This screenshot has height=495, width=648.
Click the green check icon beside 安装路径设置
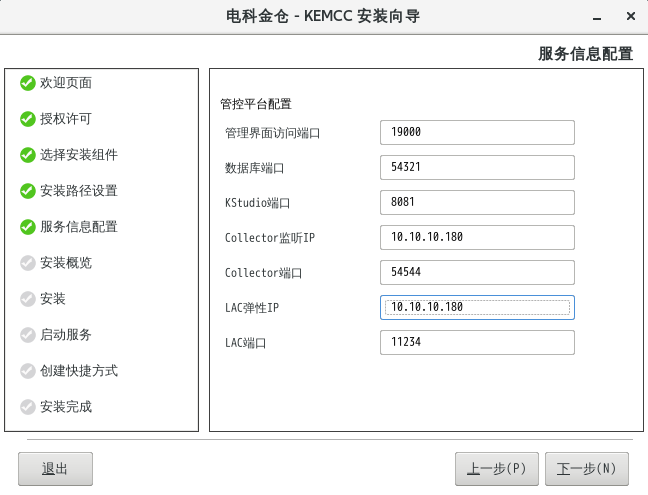point(28,191)
